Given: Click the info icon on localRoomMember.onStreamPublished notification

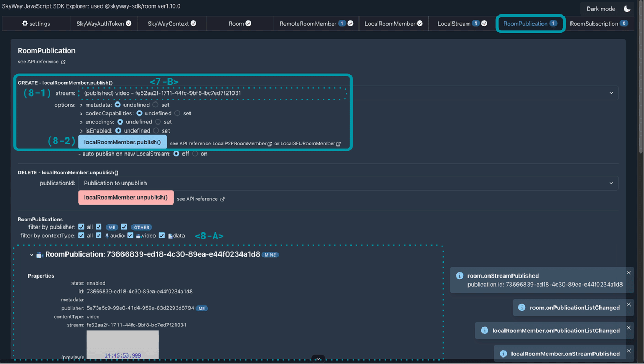Looking at the screenshot, I should 504,354.
